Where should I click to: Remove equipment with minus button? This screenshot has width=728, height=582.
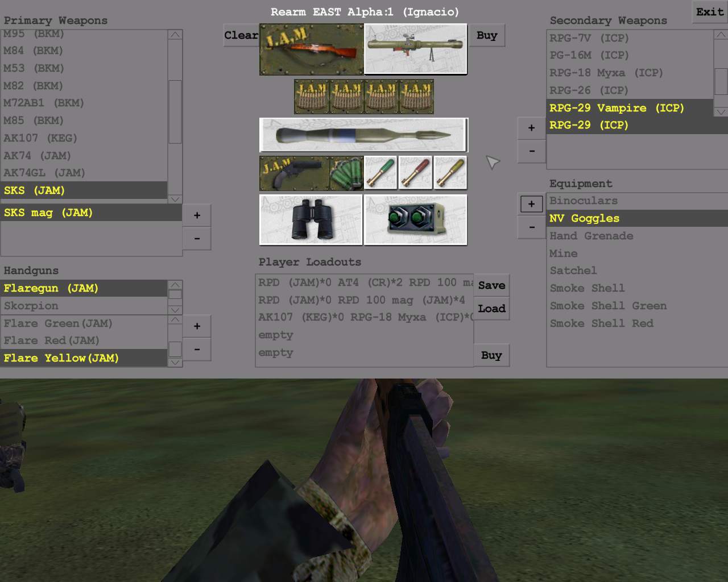(531, 227)
